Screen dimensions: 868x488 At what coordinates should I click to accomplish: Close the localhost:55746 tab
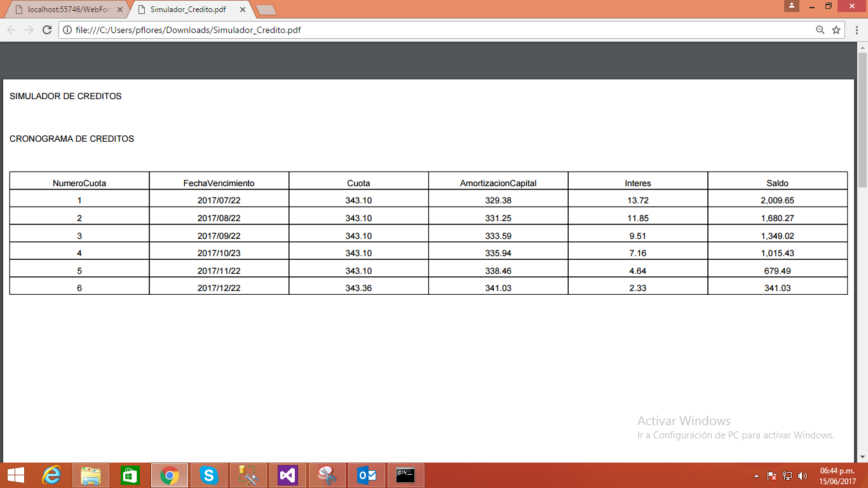(x=120, y=10)
